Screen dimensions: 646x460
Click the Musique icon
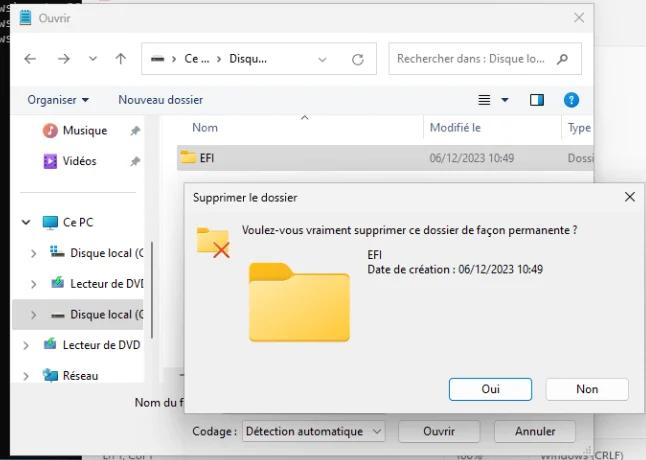pos(50,131)
